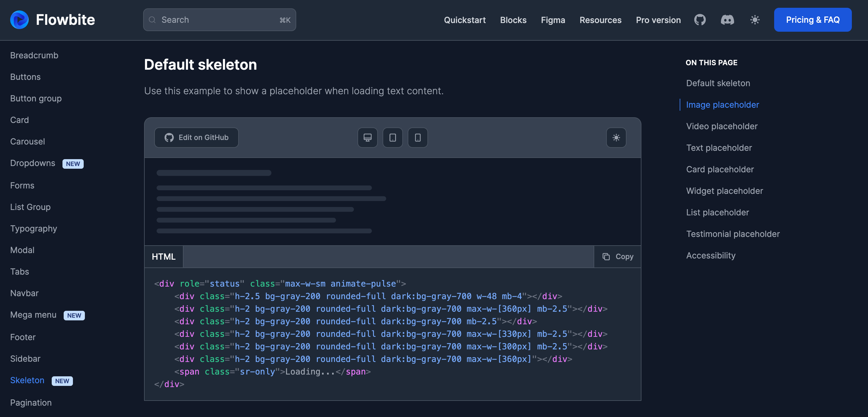Viewport: 868px width, 417px height.
Task: Click the Copy code icon
Action: [606, 257]
